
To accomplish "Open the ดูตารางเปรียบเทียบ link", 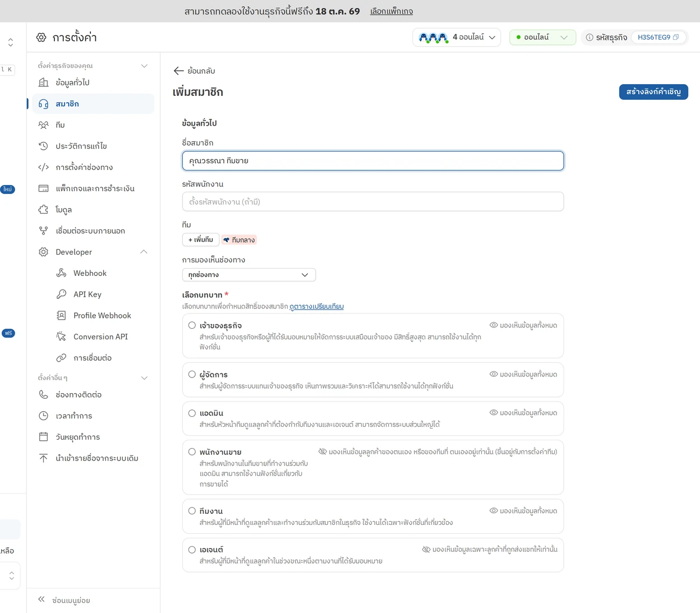I will pos(317,307).
